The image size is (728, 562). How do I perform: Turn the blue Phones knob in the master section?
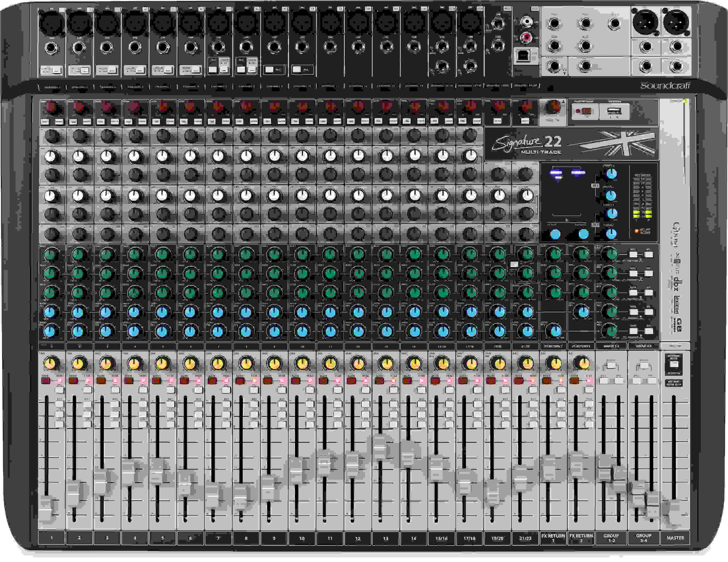[611, 175]
